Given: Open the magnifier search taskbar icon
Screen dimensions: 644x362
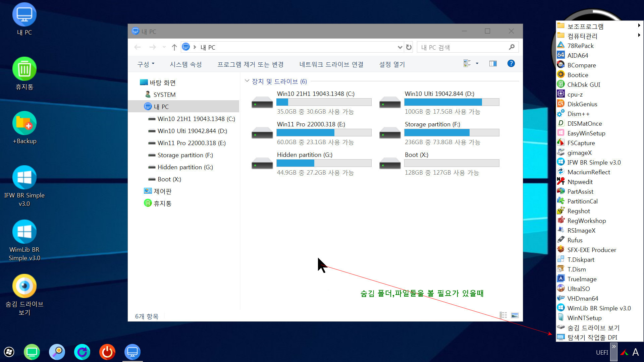Looking at the screenshot, I should click(x=57, y=352).
